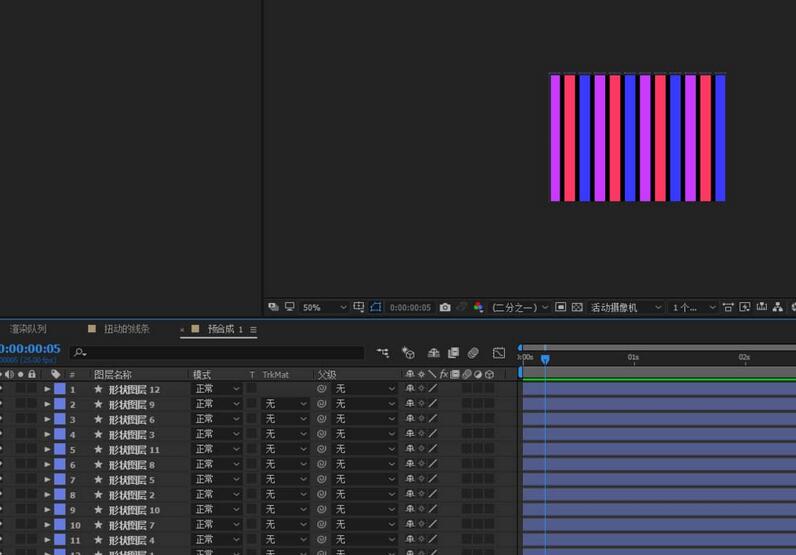Open composition flowchart icon in viewer bar

(x=778, y=307)
